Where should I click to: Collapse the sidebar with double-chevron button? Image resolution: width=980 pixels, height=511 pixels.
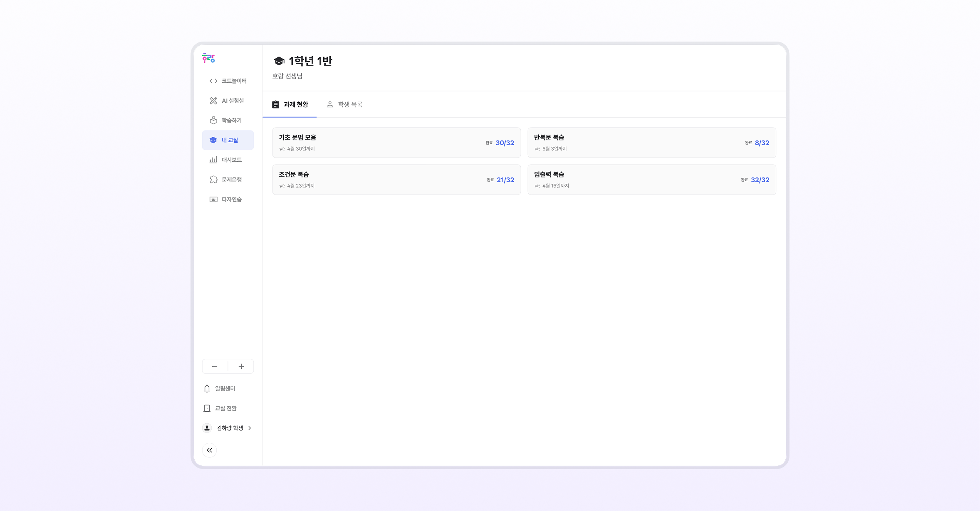pos(210,450)
